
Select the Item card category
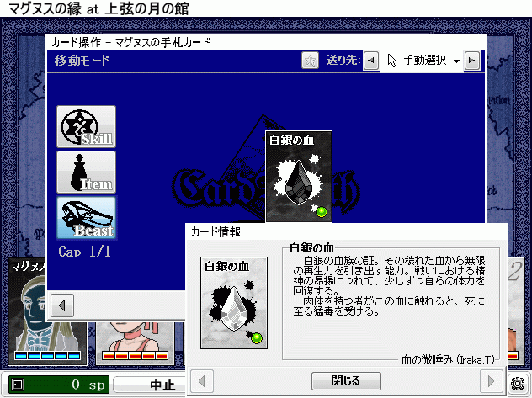[86, 172]
